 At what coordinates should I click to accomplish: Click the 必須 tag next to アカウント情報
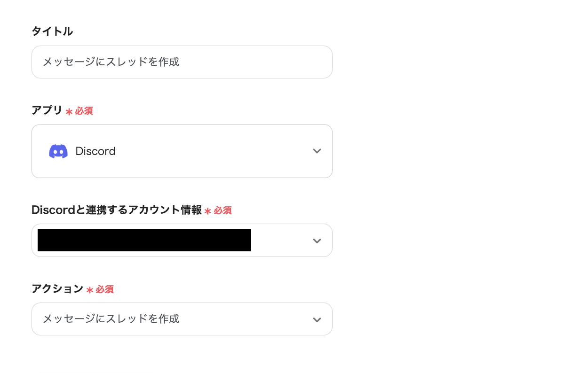(x=223, y=210)
